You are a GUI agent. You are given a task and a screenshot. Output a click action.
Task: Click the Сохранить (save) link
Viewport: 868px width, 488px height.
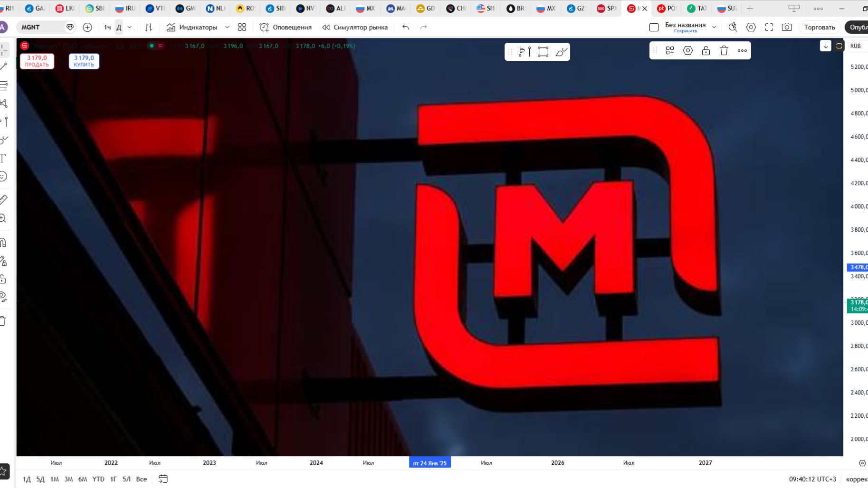(685, 31)
